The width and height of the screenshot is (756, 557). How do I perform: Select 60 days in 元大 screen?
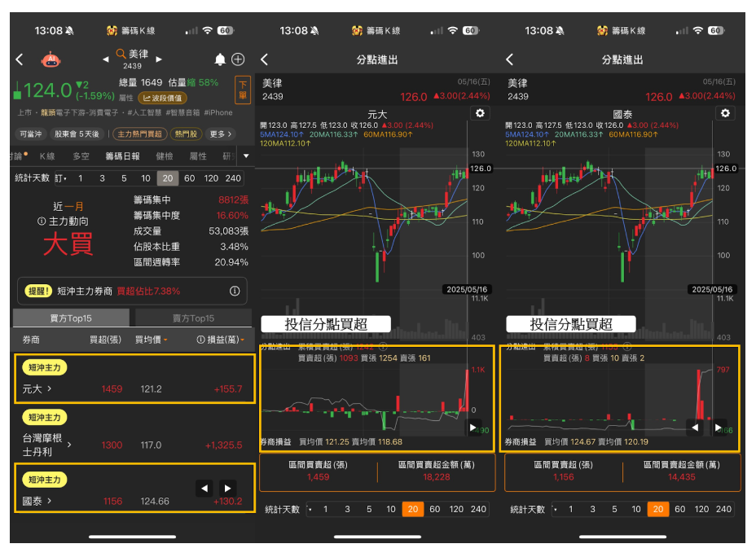point(435,509)
